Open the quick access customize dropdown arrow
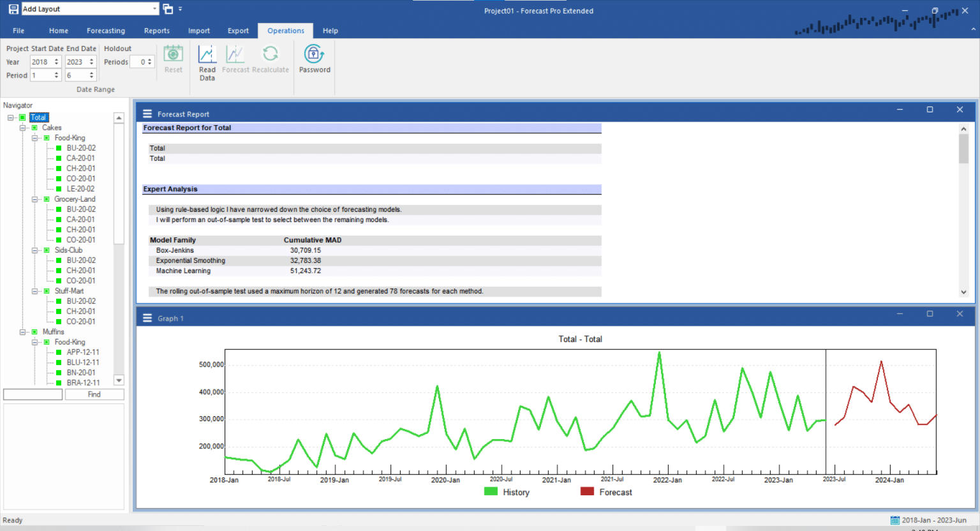Screen dimensions: 980x531 pyautogui.click(x=181, y=9)
